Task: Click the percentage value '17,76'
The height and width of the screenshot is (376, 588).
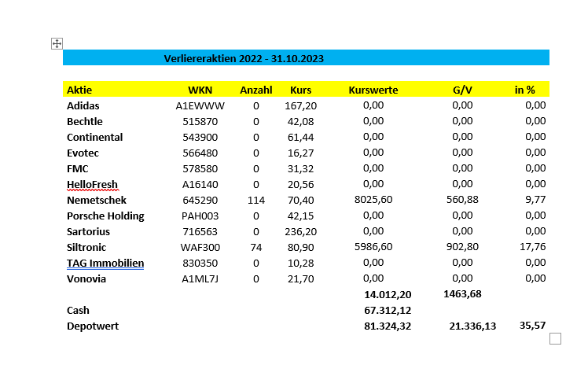Action: [x=532, y=247]
